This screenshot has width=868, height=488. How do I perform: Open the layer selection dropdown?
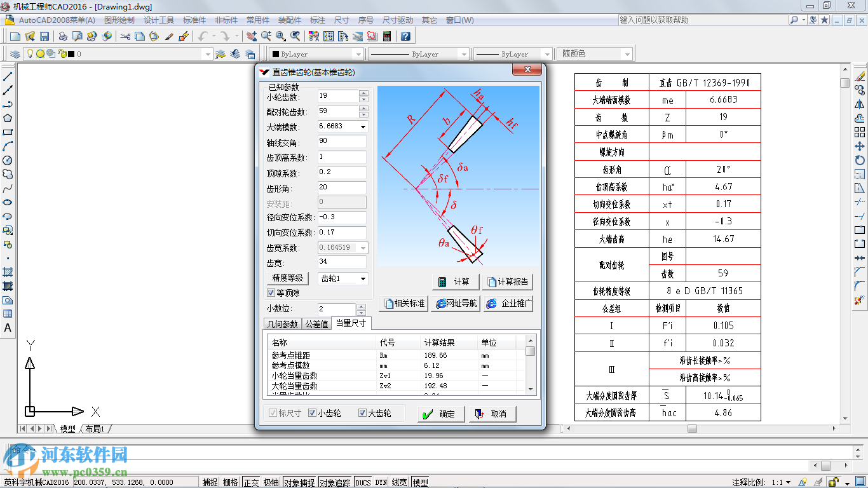coord(207,54)
